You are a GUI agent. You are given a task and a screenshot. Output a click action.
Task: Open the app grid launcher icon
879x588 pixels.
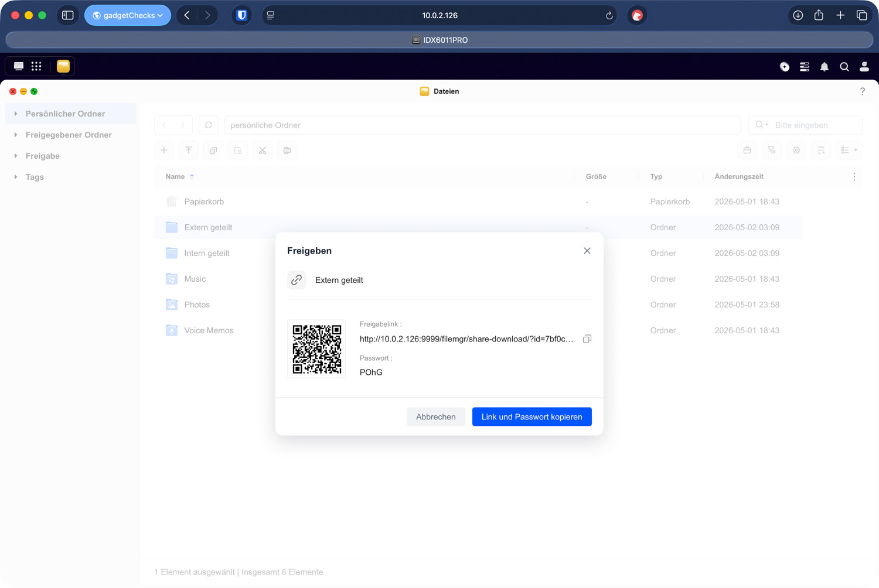[x=36, y=66]
